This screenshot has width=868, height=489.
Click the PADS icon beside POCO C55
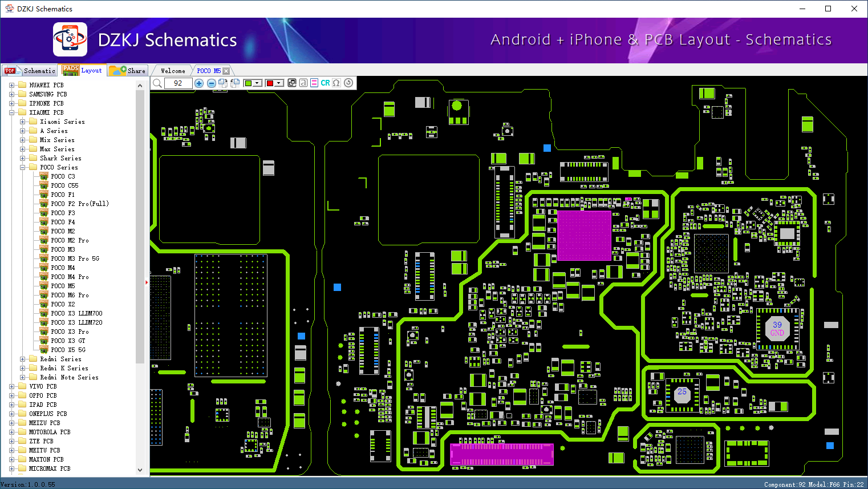(44, 185)
